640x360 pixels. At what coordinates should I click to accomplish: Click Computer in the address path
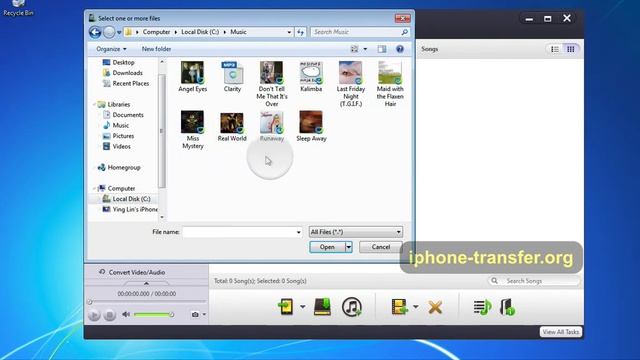point(156,32)
